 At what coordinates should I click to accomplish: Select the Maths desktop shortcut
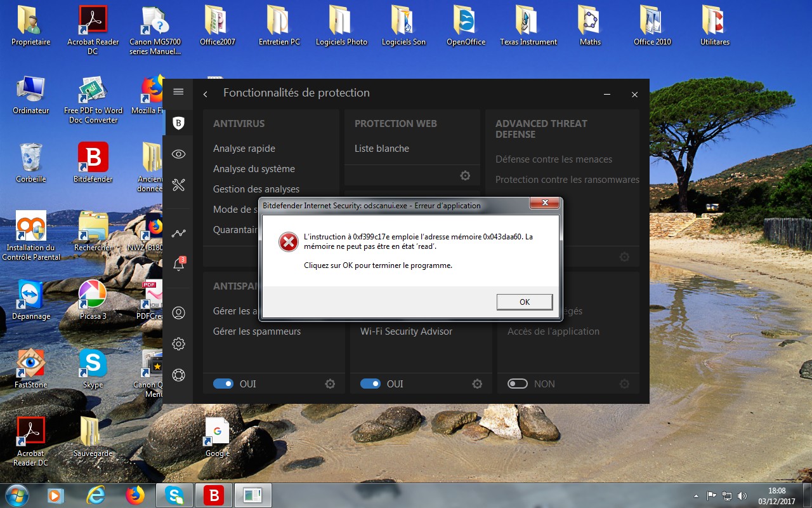point(590,26)
